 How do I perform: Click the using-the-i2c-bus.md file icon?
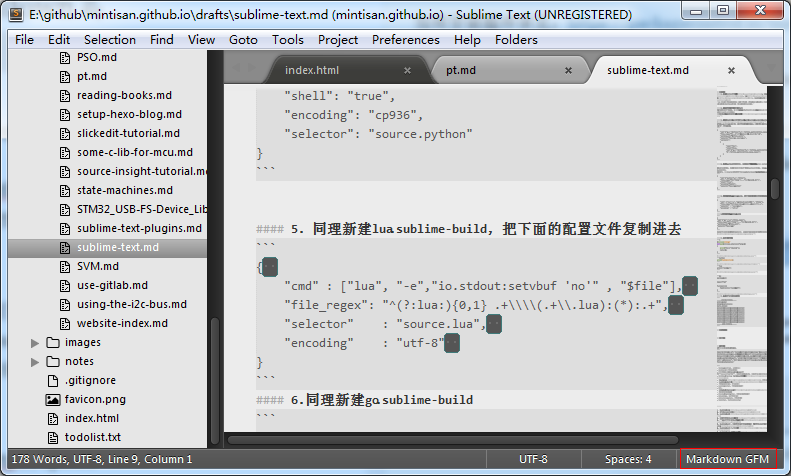[65, 305]
